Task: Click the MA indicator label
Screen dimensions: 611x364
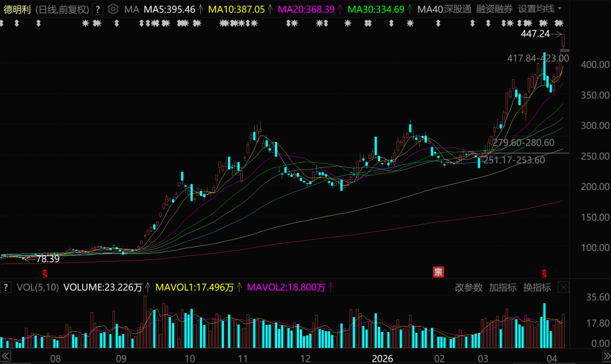Action: pyautogui.click(x=132, y=10)
